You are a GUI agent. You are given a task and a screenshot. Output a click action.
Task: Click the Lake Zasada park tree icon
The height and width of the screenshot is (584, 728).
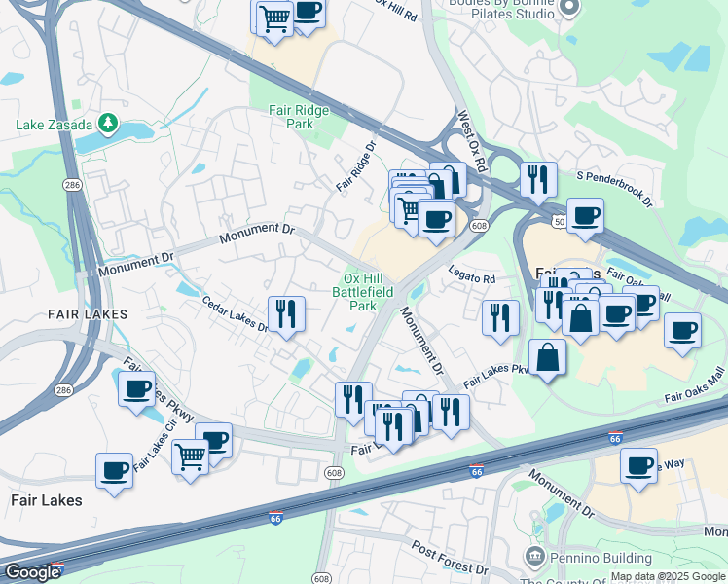[109, 124]
